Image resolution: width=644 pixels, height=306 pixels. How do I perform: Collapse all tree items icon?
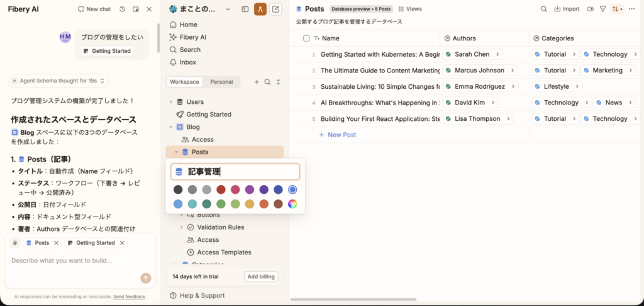(x=278, y=82)
